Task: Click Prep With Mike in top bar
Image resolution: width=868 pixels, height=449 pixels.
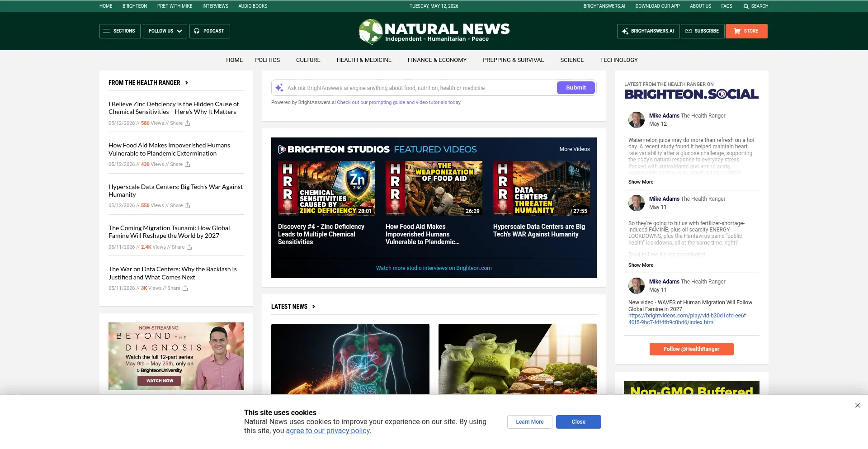Action: [175, 6]
